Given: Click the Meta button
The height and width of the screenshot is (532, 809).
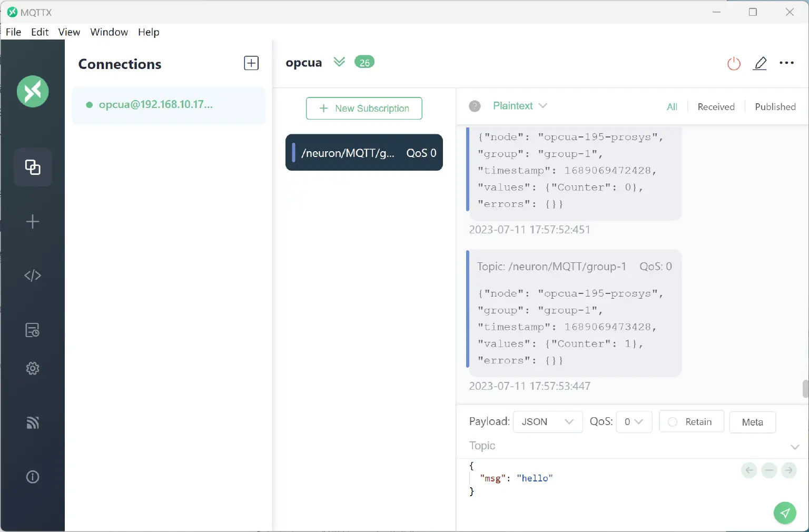Looking at the screenshot, I should 752,422.
